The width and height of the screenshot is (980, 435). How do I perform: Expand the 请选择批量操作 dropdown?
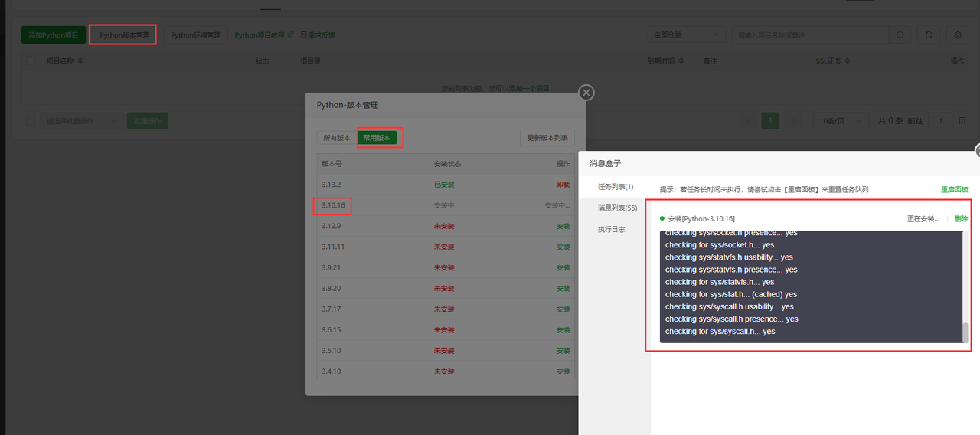pyautogui.click(x=82, y=120)
